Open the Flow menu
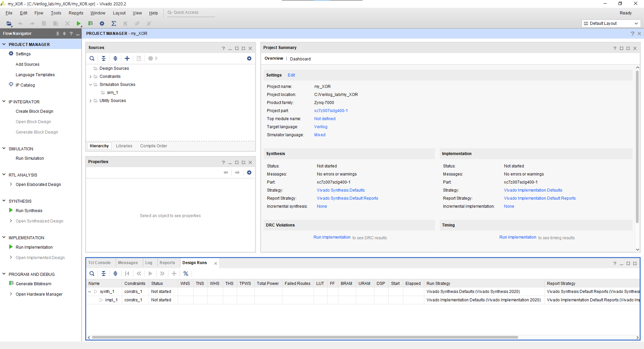The width and height of the screenshot is (644, 349). pos(39,13)
